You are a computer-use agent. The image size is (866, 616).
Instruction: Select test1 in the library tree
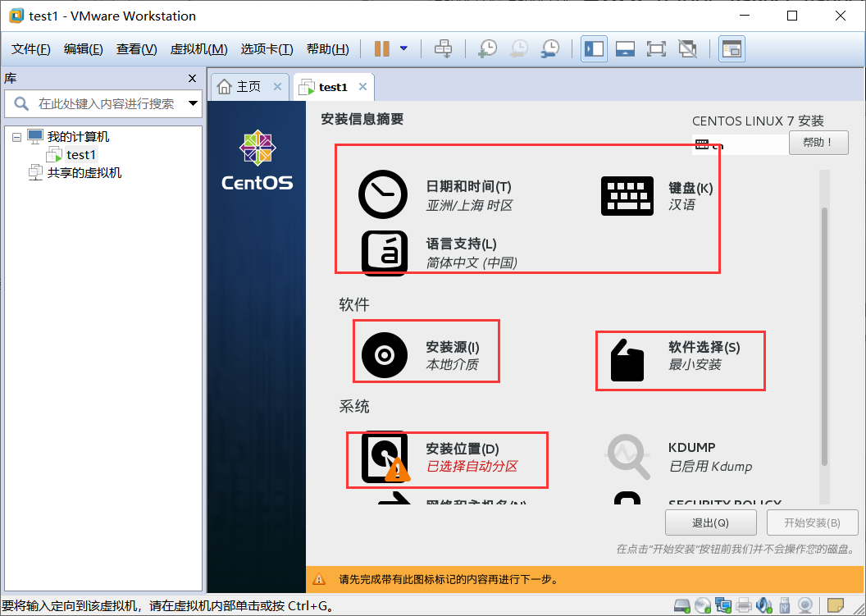pyautogui.click(x=80, y=155)
